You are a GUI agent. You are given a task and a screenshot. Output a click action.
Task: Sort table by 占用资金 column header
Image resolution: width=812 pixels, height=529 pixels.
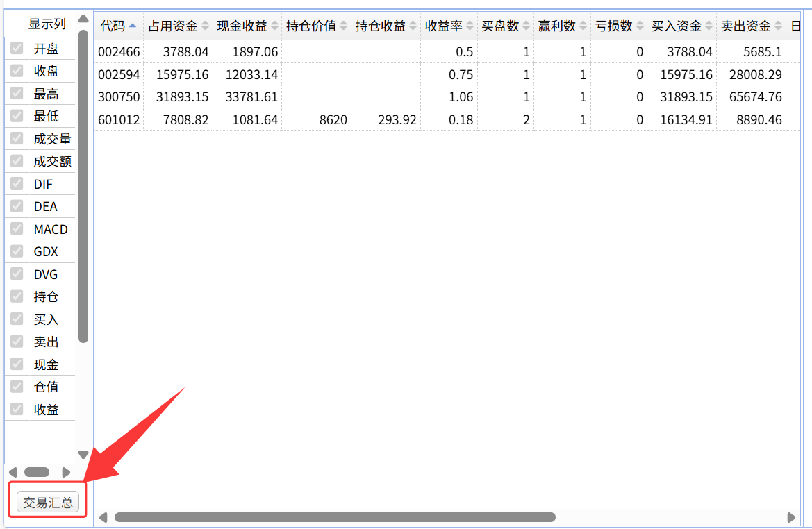coord(178,26)
